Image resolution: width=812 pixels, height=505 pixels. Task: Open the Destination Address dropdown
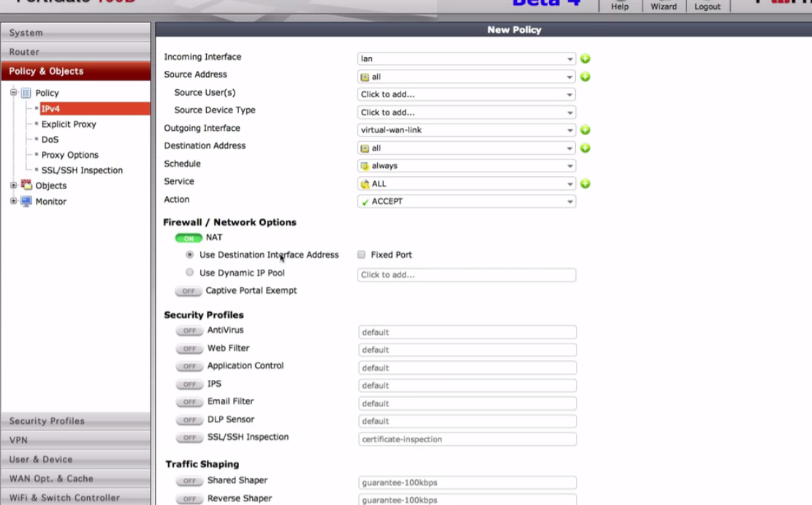coord(466,148)
